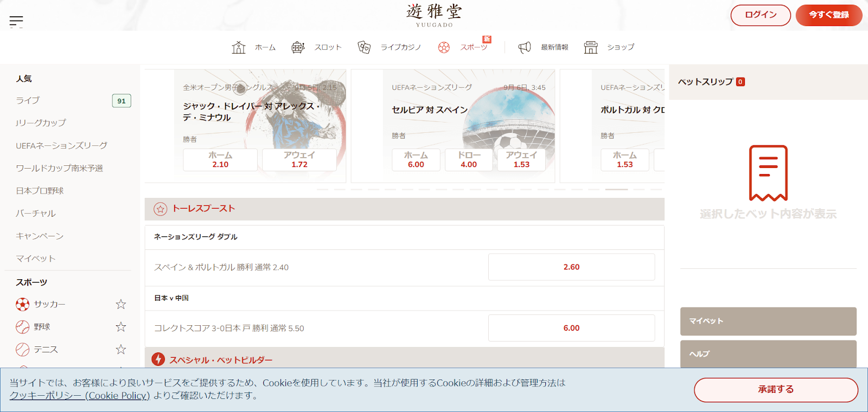This screenshot has width=868, height=412.
Task: Open the 最新情報 navigation tab
Action: pos(554,47)
